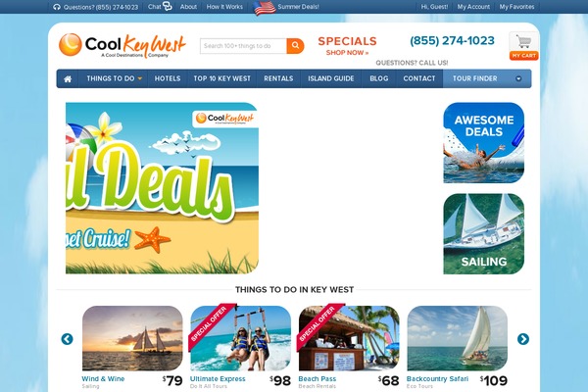Open the Ultimate Express parasailing thumbnail
The image size is (588, 392).
240,338
